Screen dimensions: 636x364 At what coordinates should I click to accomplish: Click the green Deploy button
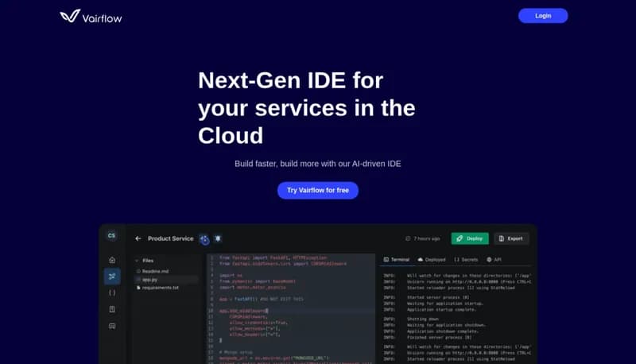click(x=470, y=238)
